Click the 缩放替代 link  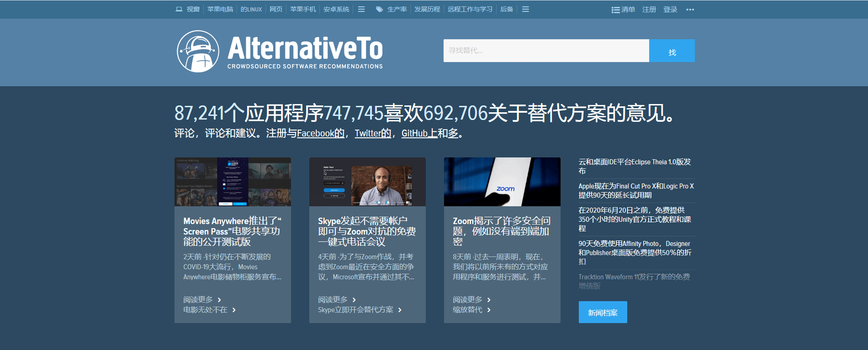point(467,310)
